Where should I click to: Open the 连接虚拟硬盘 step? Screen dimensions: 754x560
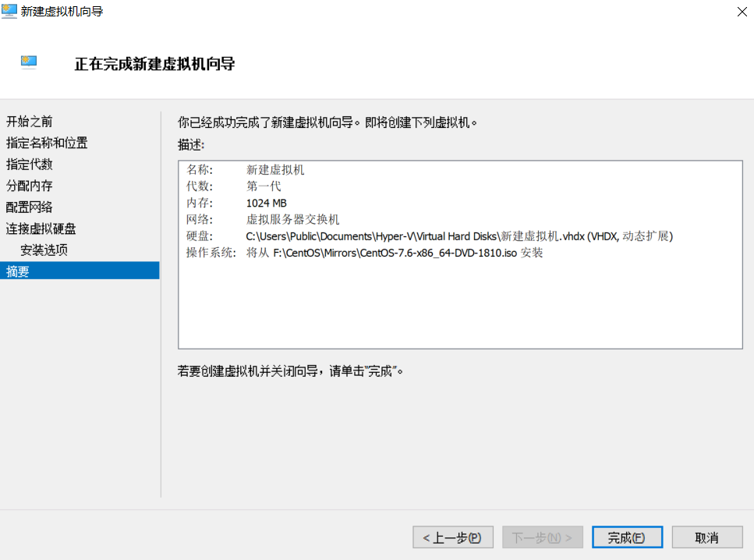tap(41, 229)
